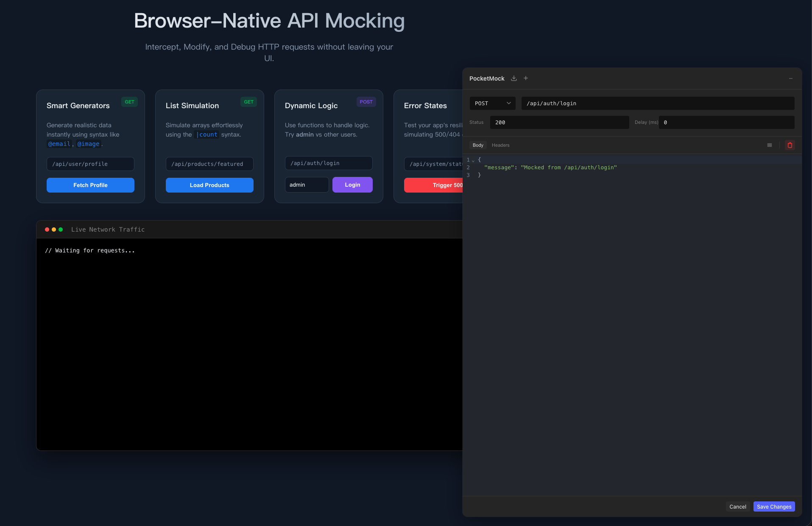
Task: Edit the Status field showing 200
Action: point(560,122)
